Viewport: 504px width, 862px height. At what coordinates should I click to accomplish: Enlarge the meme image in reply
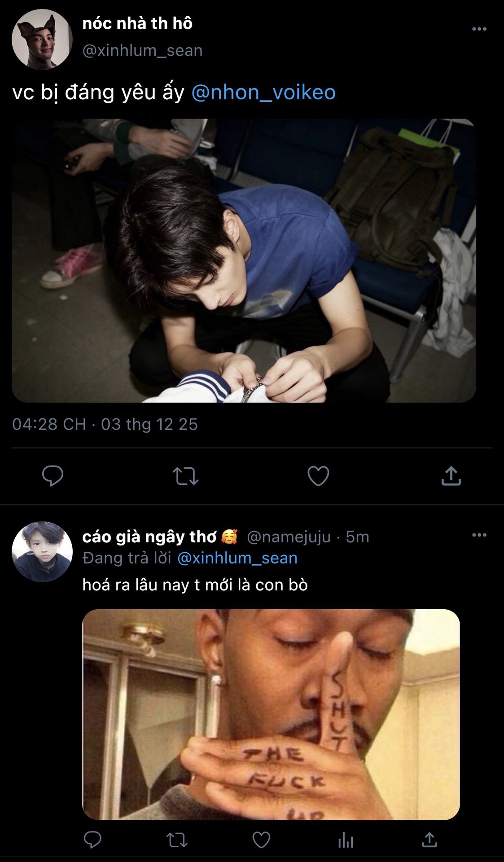271,714
